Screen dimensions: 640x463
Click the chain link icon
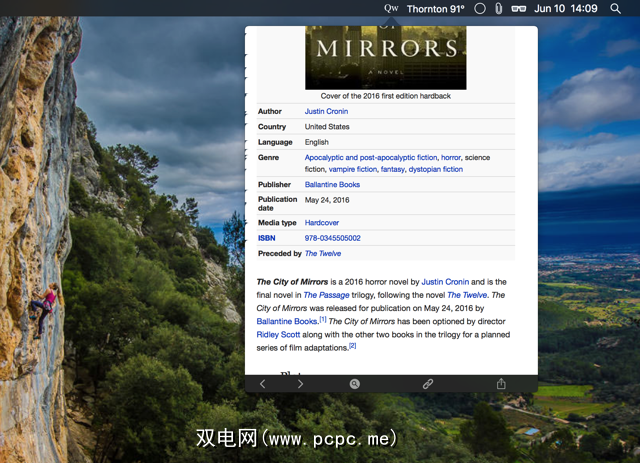pyautogui.click(x=428, y=384)
